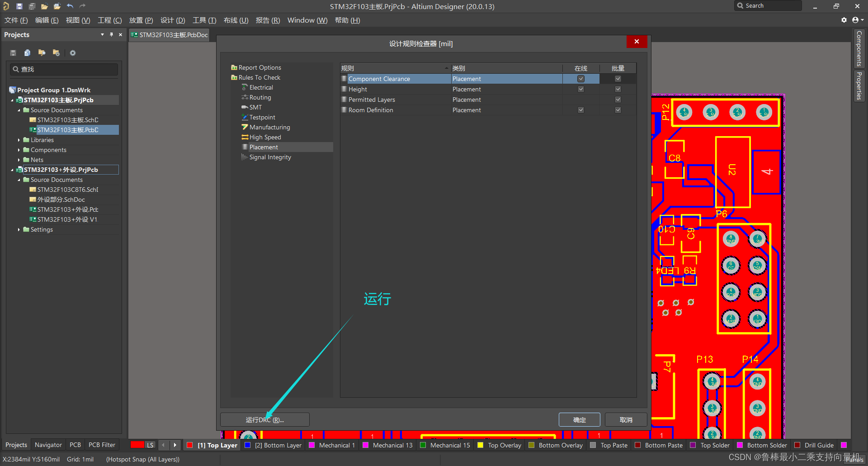Toggle batch check for Room Definition
This screenshot has height=466, width=868.
click(x=618, y=110)
